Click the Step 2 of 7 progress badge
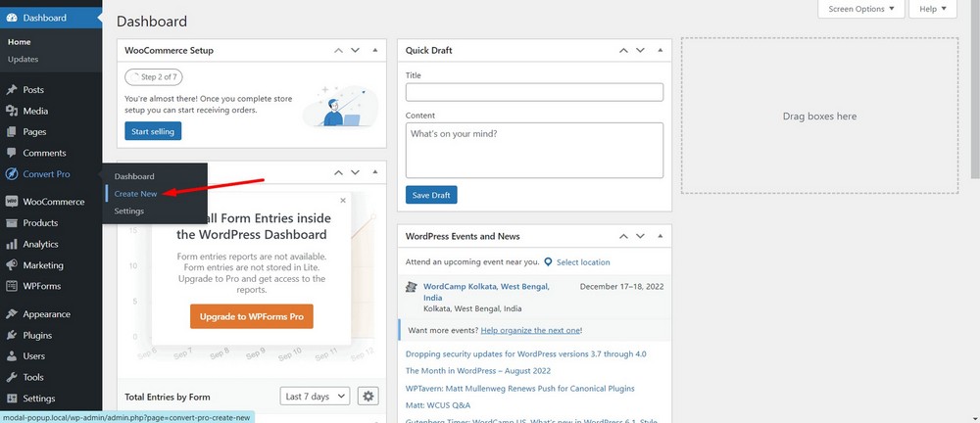 154,77
